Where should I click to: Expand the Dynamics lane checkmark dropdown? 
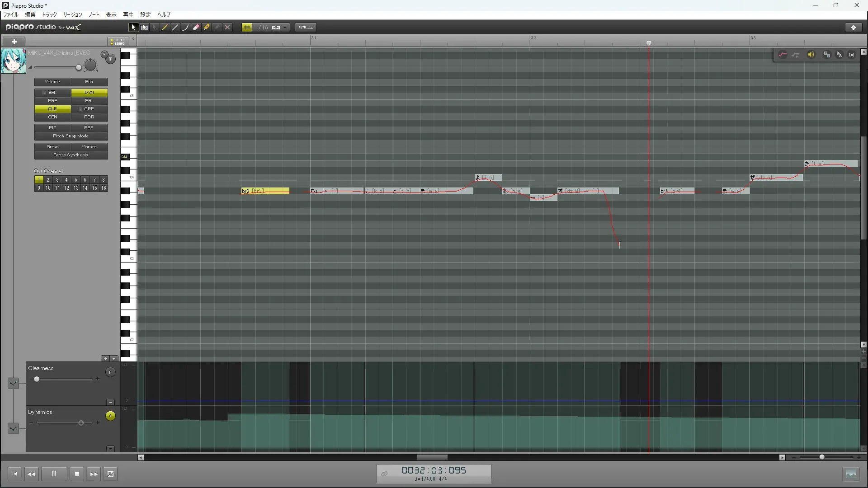[14, 428]
